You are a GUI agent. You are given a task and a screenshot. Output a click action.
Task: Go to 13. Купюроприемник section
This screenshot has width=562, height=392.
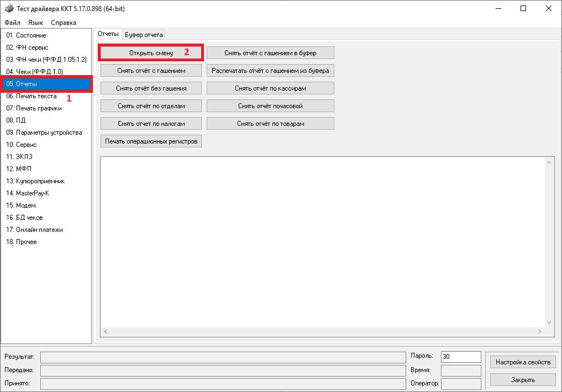[35, 181]
